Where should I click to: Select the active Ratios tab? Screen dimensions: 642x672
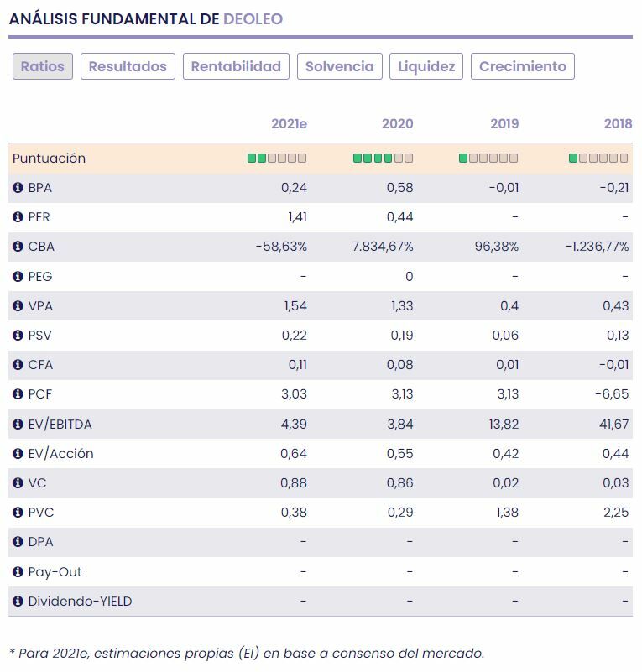point(43,66)
